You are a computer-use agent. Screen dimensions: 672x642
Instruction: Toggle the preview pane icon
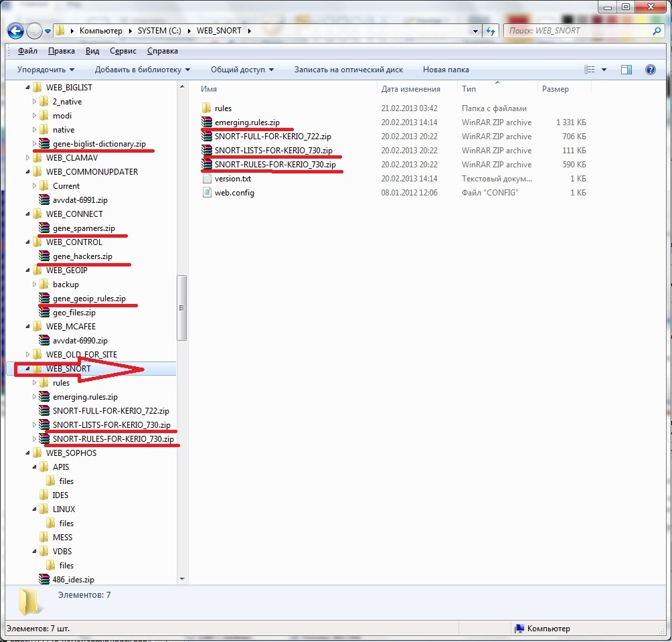pyautogui.click(x=626, y=70)
